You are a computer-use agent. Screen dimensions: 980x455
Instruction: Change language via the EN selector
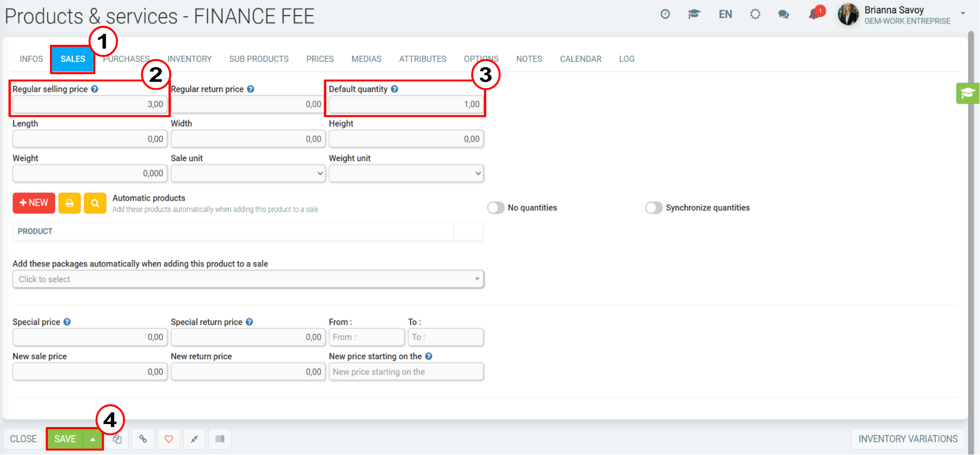coord(725,14)
